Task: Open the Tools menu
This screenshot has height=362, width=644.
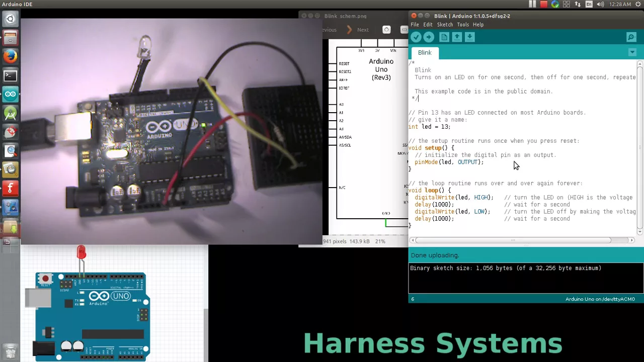Action: click(x=463, y=25)
